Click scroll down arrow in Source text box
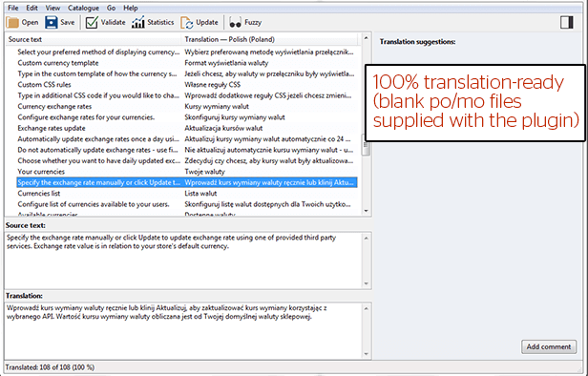The image size is (588, 376). (366, 283)
